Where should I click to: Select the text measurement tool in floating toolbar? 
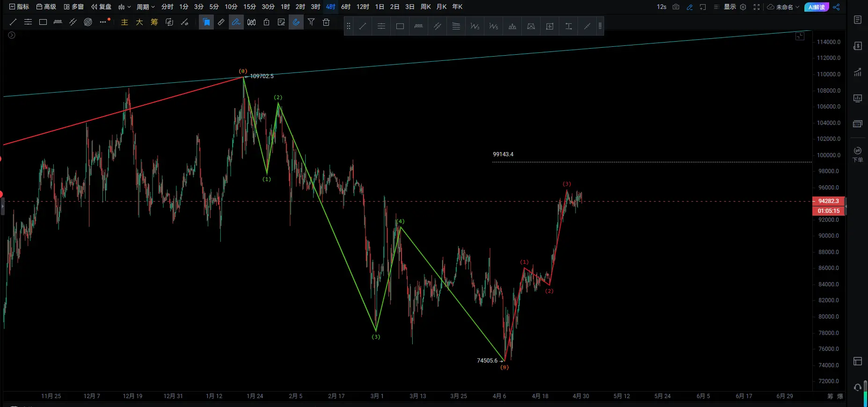(569, 26)
